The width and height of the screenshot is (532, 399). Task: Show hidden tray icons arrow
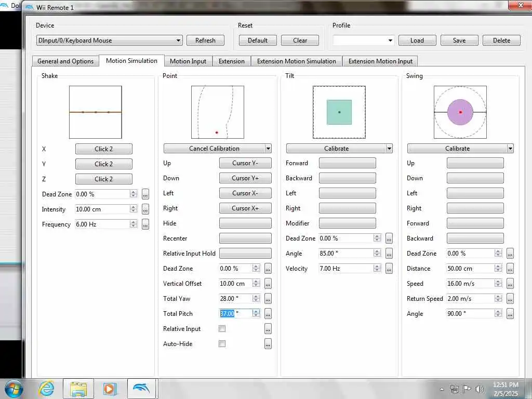pos(442,389)
